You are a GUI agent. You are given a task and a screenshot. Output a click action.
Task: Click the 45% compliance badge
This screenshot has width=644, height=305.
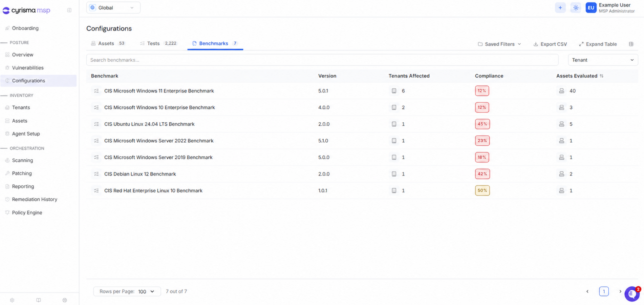point(482,124)
